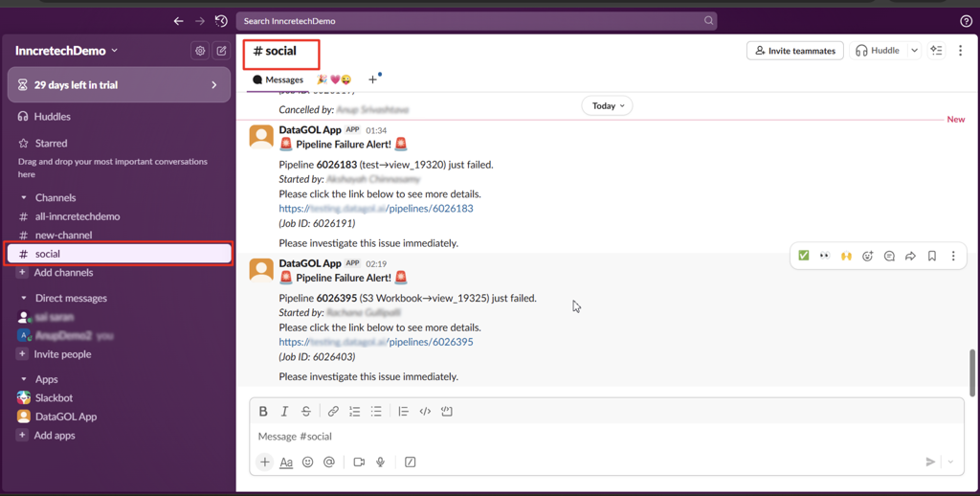Click the record video clip icon
Viewport: 980px width, 496px height.
click(x=359, y=462)
